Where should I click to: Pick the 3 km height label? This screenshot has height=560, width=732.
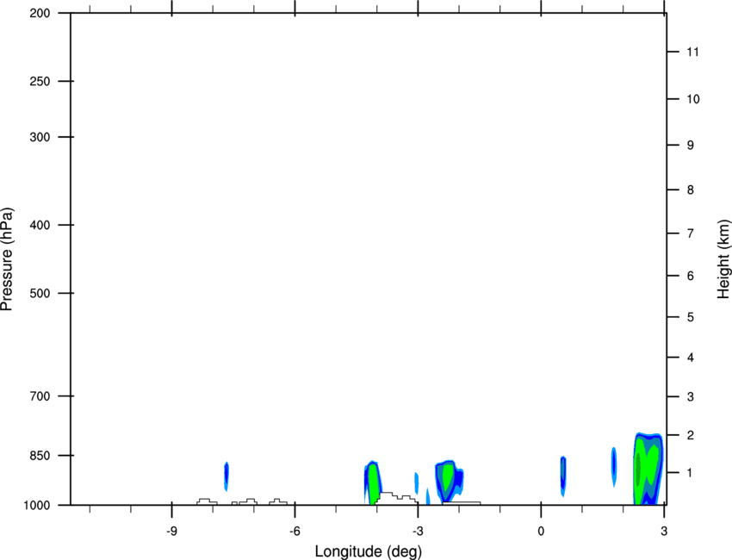click(x=691, y=397)
